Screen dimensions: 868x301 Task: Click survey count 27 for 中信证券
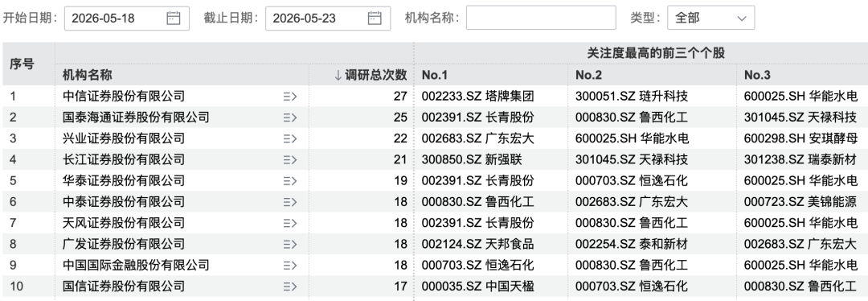(x=400, y=97)
